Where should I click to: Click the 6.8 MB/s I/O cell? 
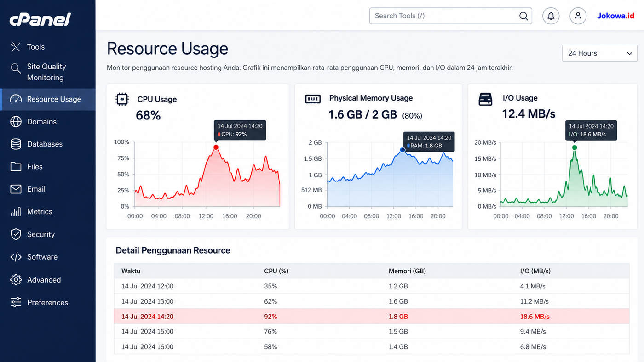pyautogui.click(x=533, y=347)
